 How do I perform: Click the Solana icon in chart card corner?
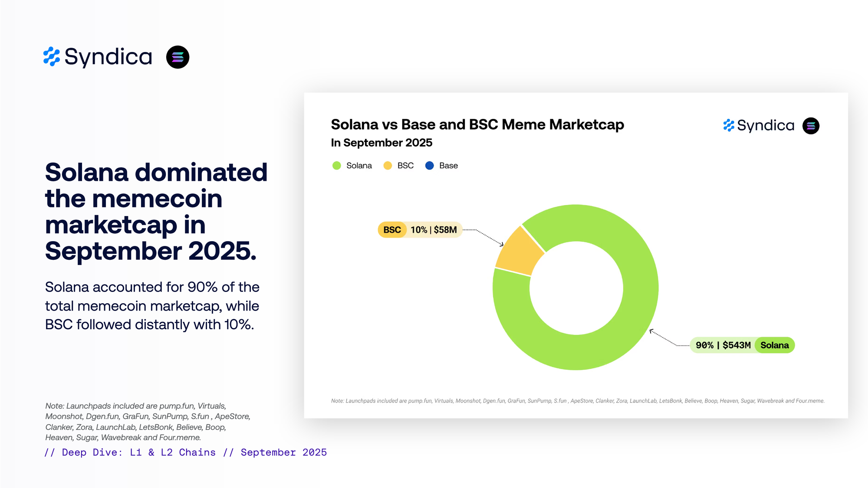[810, 126]
